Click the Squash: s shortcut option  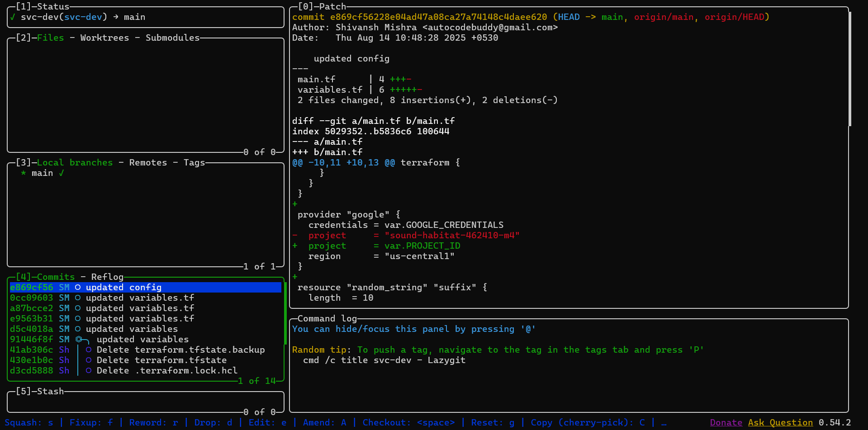click(x=29, y=423)
